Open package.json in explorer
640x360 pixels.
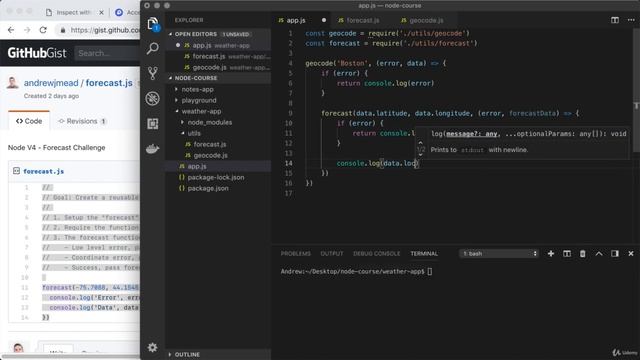tap(208, 188)
